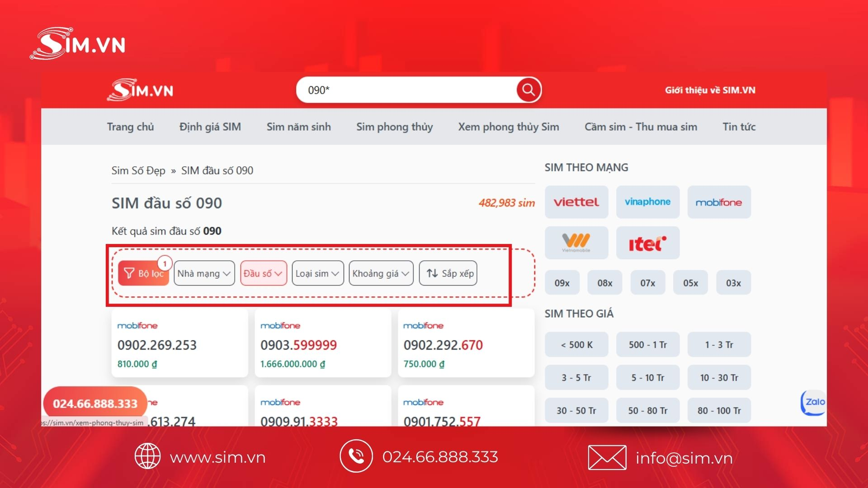Open the Zalo chat icon
The height and width of the screenshot is (488, 868).
pos(814,402)
